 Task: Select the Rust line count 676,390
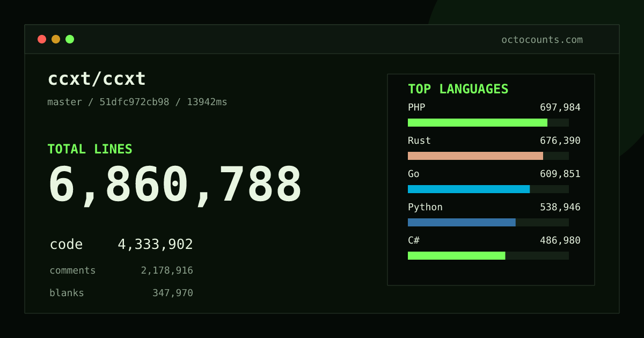coord(560,141)
